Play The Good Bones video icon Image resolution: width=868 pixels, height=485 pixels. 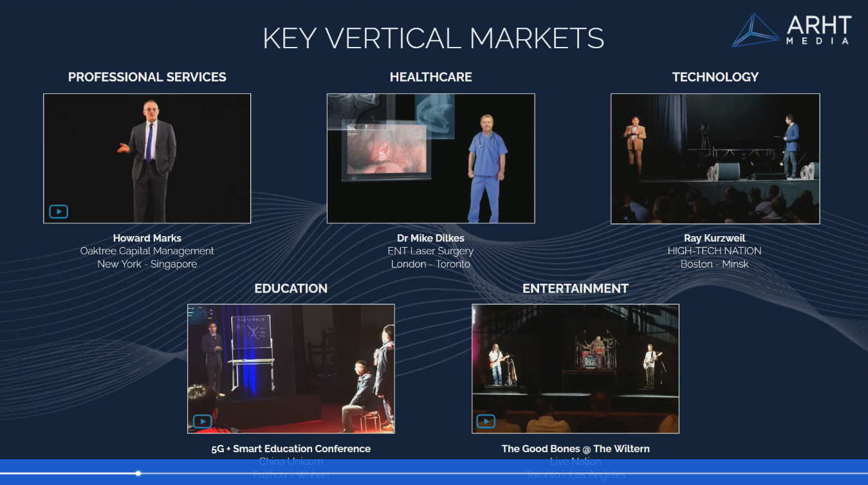point(486,422)
